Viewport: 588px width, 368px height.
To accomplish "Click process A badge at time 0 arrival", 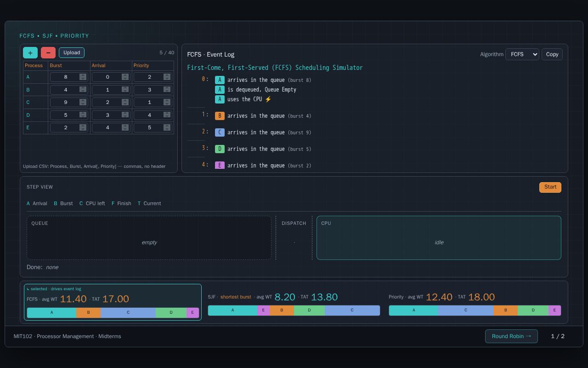I will coord(220,80).
